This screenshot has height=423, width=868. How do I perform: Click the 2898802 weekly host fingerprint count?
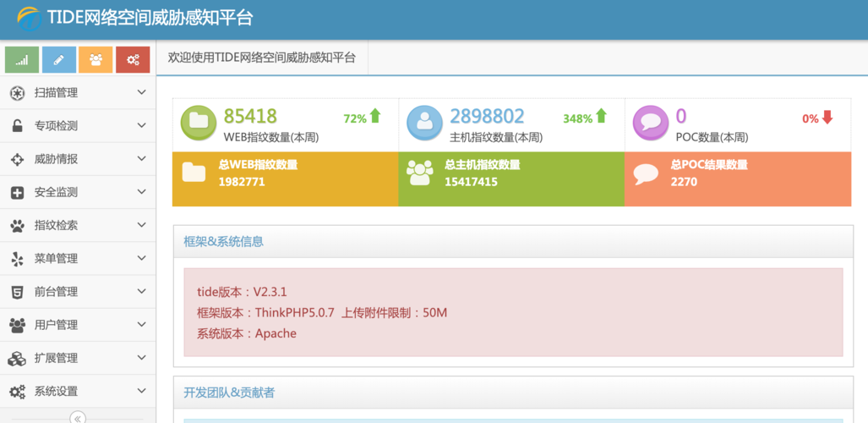tap(487, 117)
